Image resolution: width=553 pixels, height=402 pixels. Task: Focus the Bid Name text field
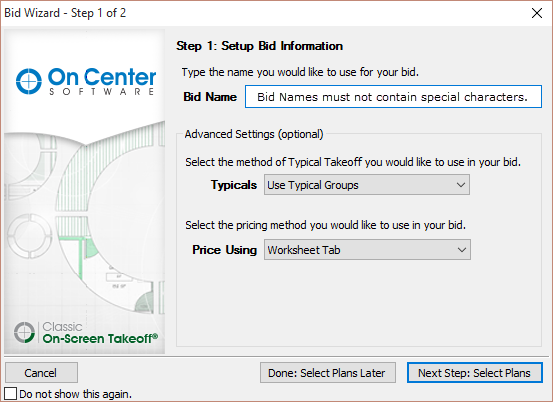tap(393, 97)
